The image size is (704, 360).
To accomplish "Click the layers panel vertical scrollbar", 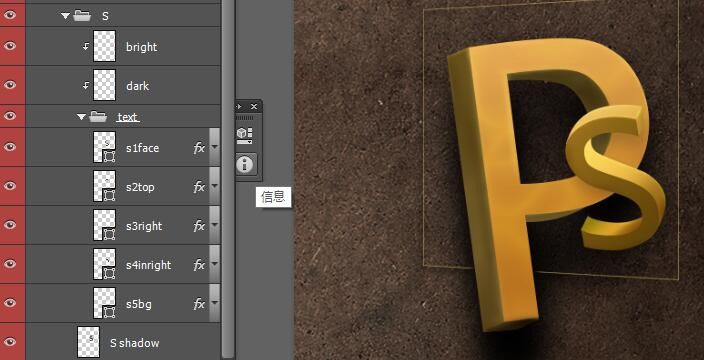I will coord(228,180).
